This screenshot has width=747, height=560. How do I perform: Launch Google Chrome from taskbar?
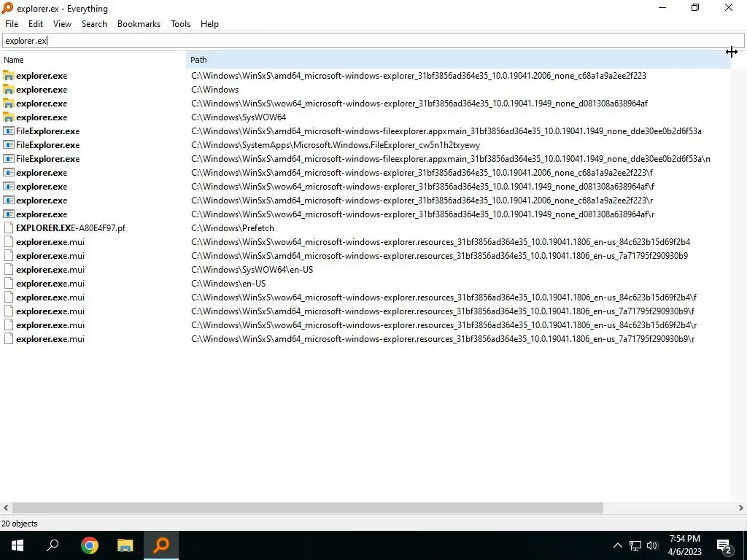89,545
